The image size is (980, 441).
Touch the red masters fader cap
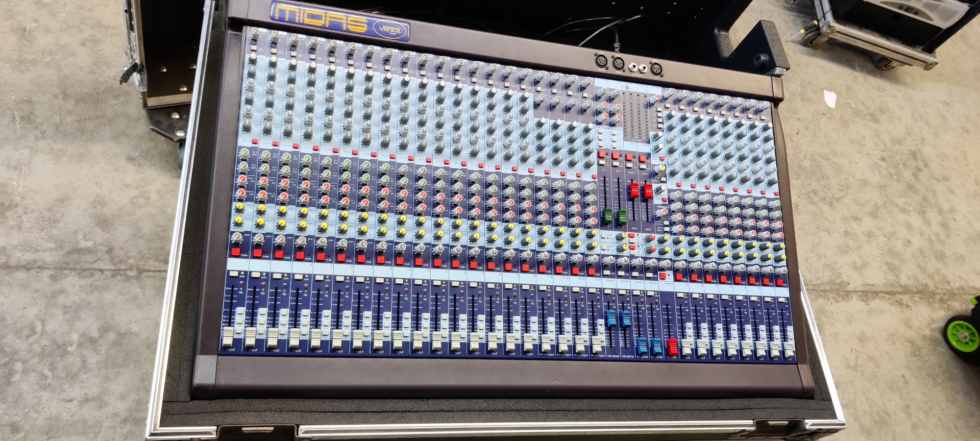click(x=673, y=347)
